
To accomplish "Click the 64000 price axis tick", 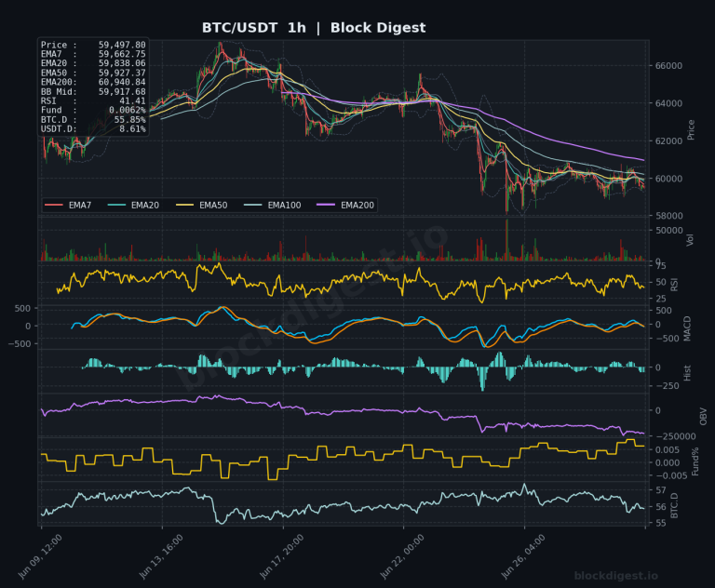I will (x=668, y=103).
